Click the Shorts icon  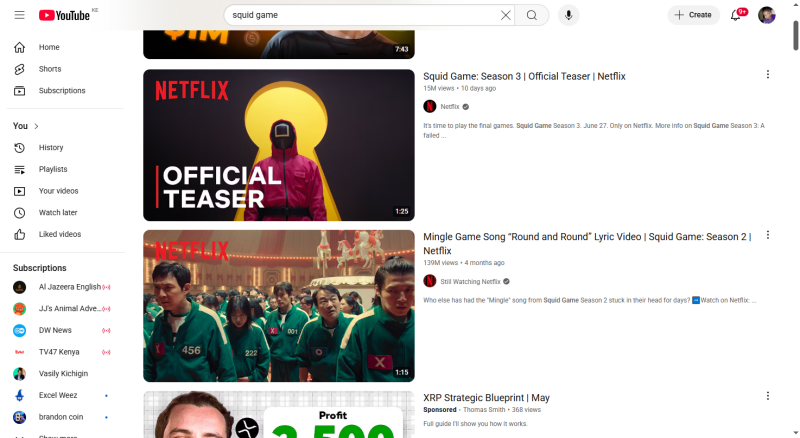click(x=19, y=69)
